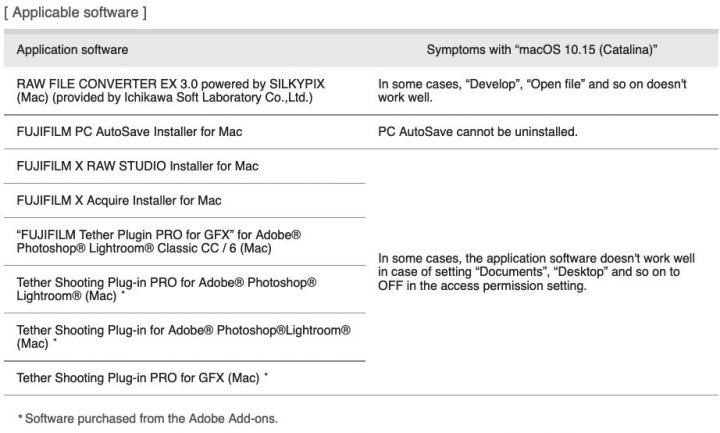This screenshot has height=433, width=720.
Task: Click the 'Applicable software' heading
Action: (76, 12)
